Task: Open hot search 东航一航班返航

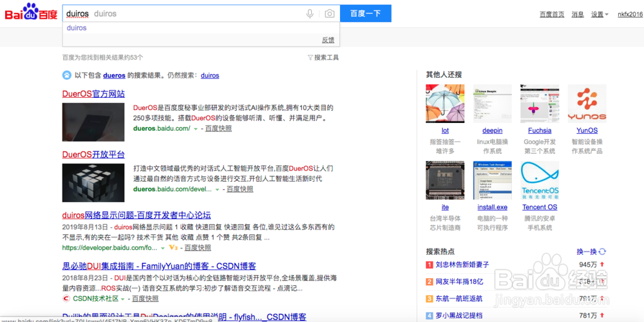Action: point(460,299)
